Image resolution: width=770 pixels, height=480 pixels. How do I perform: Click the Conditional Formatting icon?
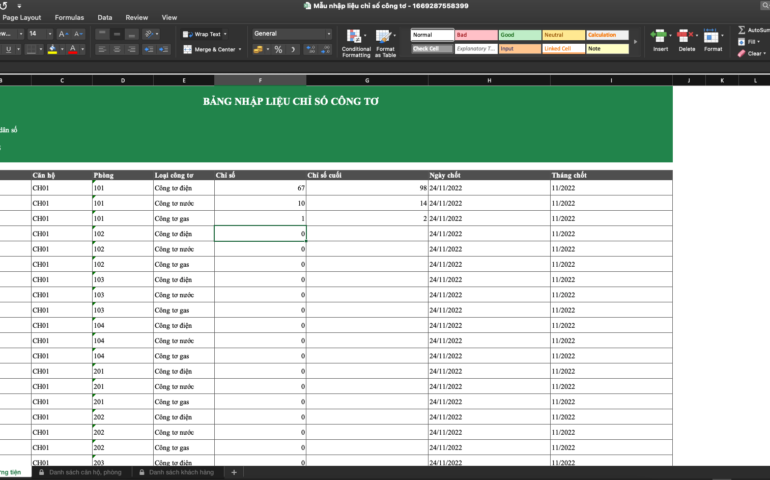coord(356,37)
